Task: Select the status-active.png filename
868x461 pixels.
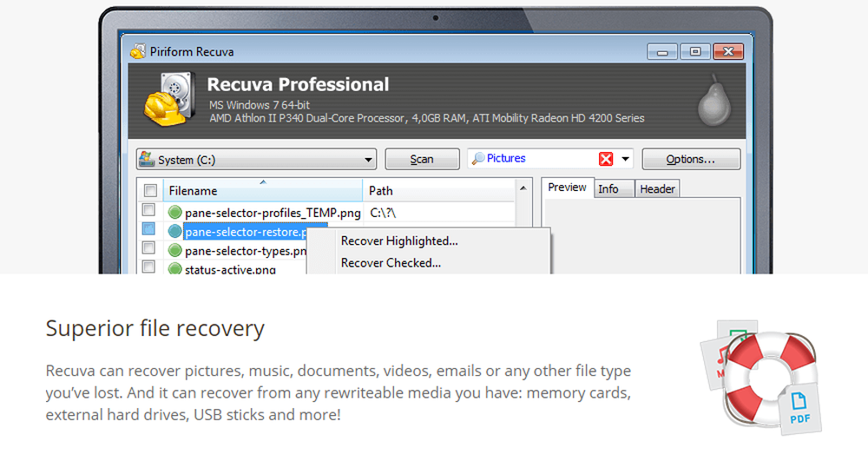Action: tap(230, 269)
